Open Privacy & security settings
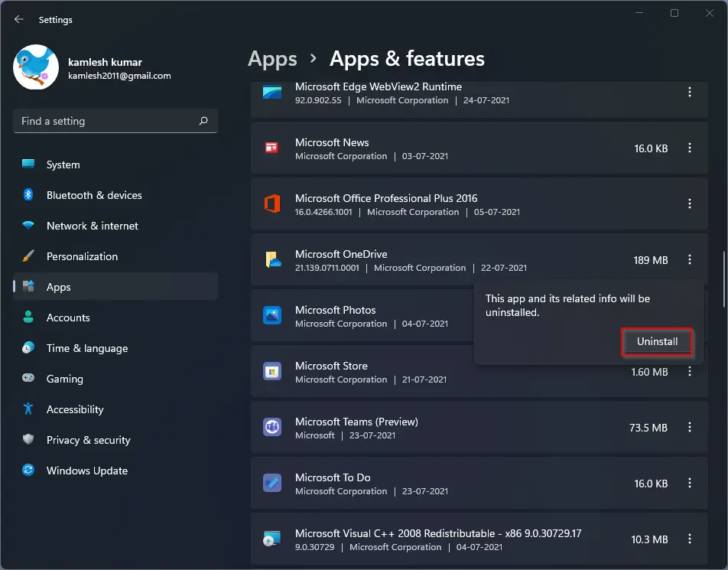Image resolution: width=728 pixels, height=570 pixels. (x=115, y=440)
